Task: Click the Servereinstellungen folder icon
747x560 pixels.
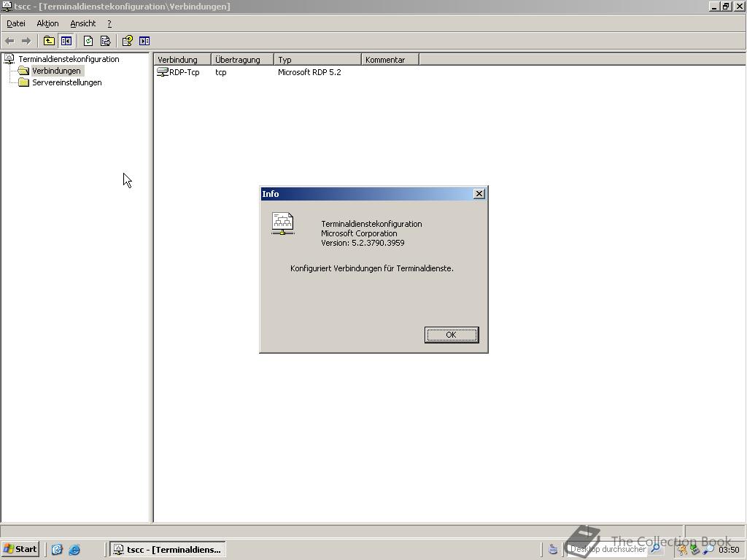Action: pyautogui.click(x=23, y=82)
